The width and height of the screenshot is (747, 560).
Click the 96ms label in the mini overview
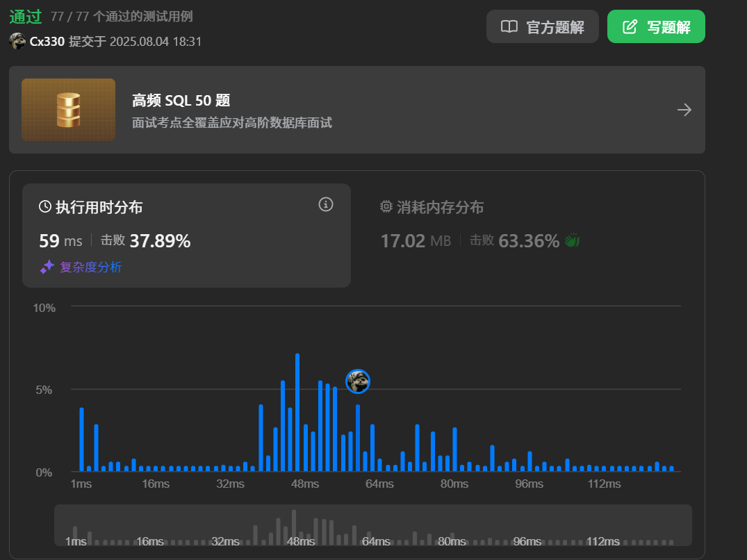click(x=527, y=541)
